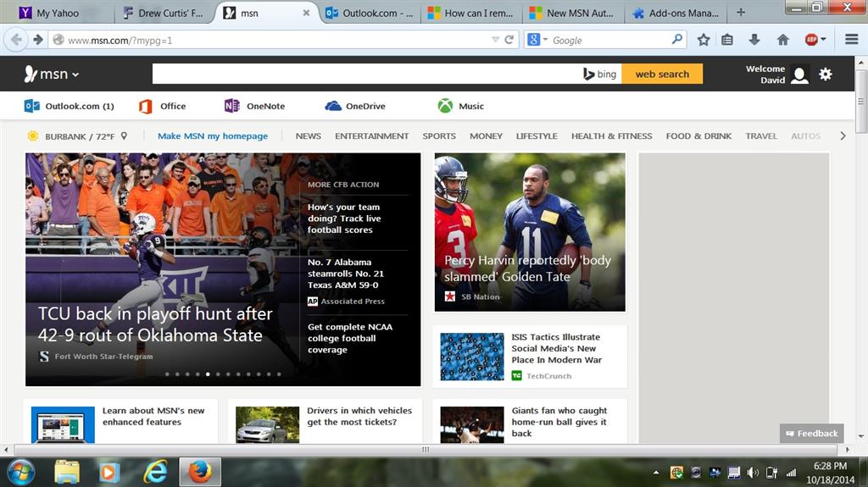Reload the page with the refresh icon

click(x=509, y=40)
